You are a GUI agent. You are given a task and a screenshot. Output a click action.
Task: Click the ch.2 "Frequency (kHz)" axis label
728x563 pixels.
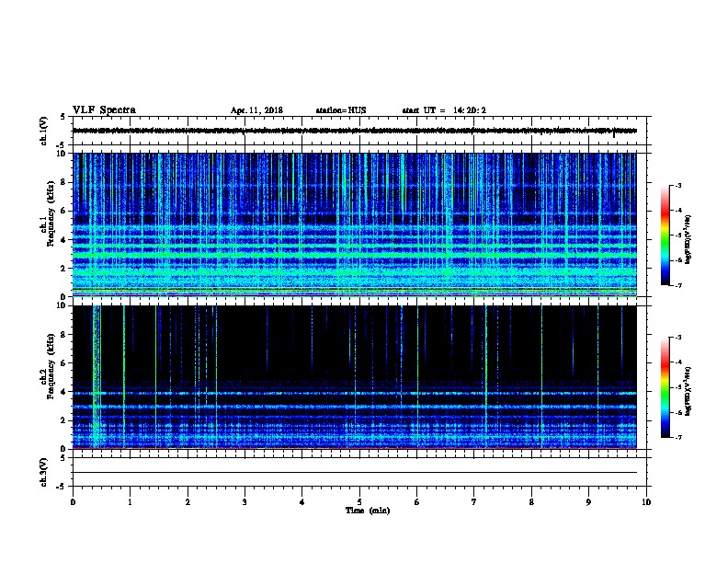[x=51, y=366]
